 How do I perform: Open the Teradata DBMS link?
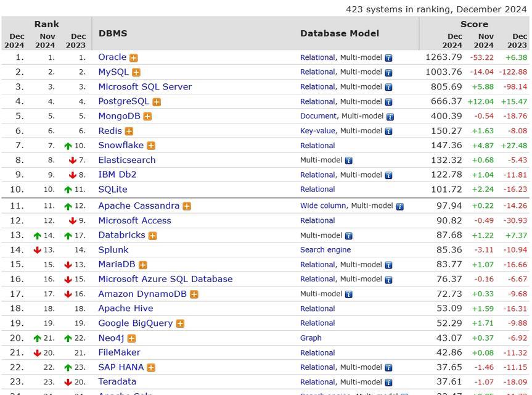pyautogui.click(x=117, y=382)
